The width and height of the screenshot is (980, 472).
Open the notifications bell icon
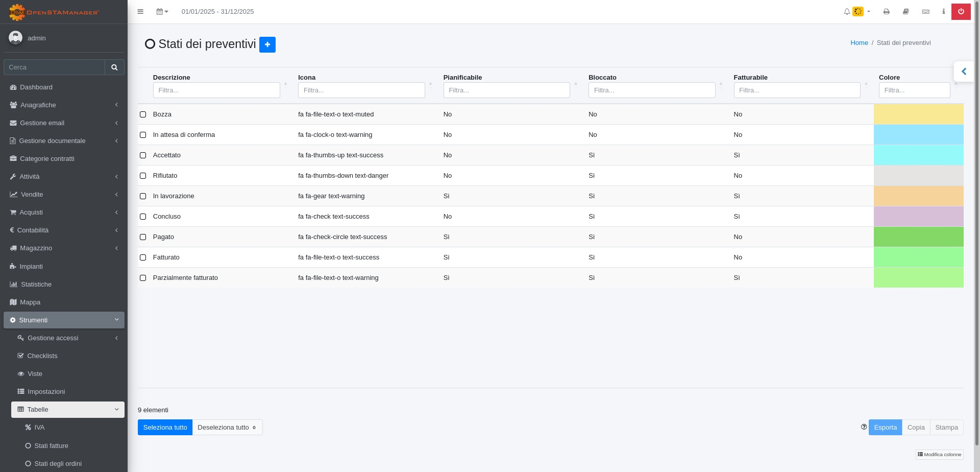point(847,11)
